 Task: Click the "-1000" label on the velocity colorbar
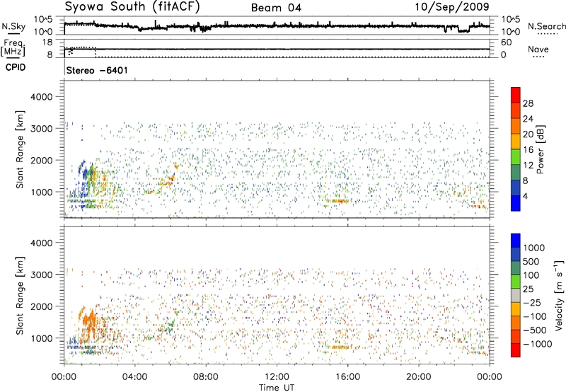pyautogui.click(x=538, y=344)
